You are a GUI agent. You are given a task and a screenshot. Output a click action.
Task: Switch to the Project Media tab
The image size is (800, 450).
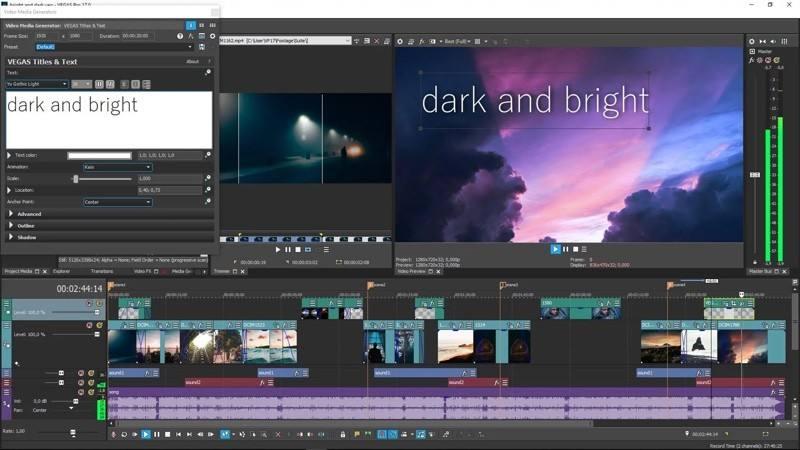[x=18, y=271]
